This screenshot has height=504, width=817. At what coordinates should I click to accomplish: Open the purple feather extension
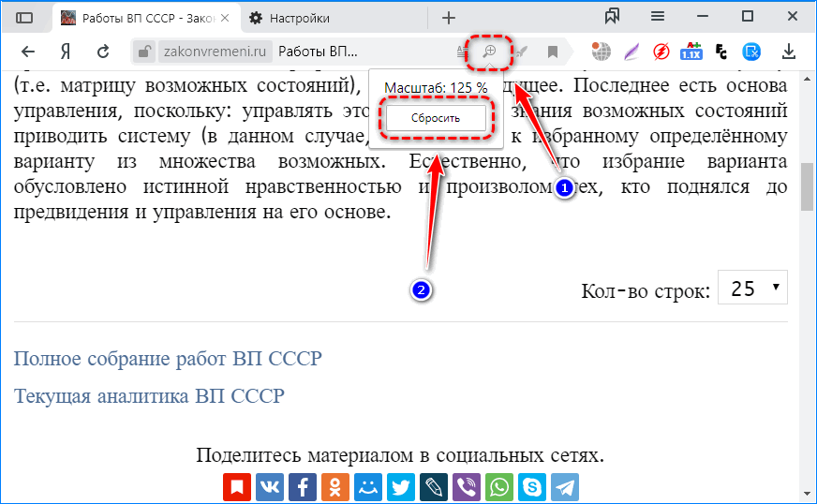click(x=631, y=52)
